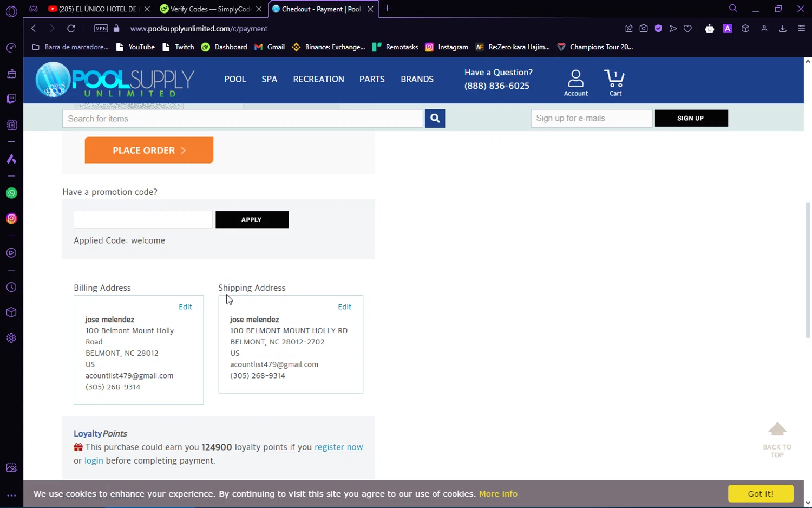Viewport: 812px width, 508px height.
Task: Click the 'Search for items' field
Action: pyautogui.click(x=243, y=119)
